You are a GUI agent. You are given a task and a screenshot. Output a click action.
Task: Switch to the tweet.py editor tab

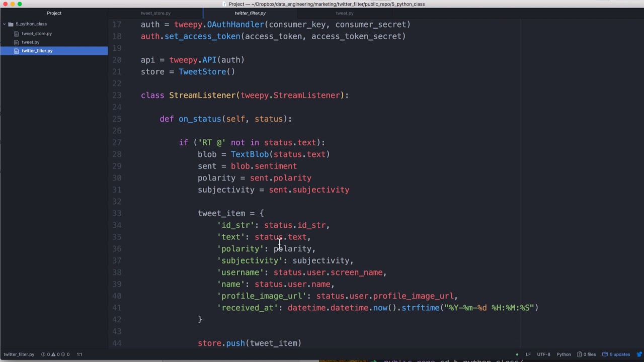345,13
